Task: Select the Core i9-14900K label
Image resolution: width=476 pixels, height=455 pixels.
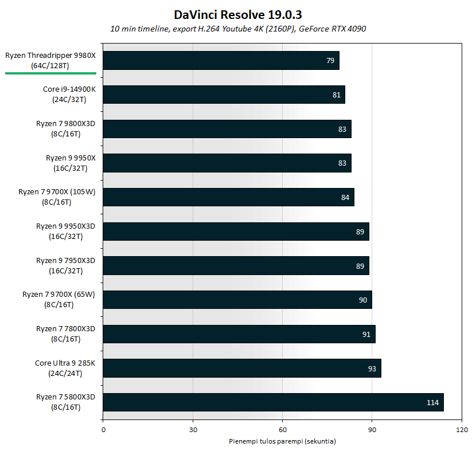Action: point(69,95)
